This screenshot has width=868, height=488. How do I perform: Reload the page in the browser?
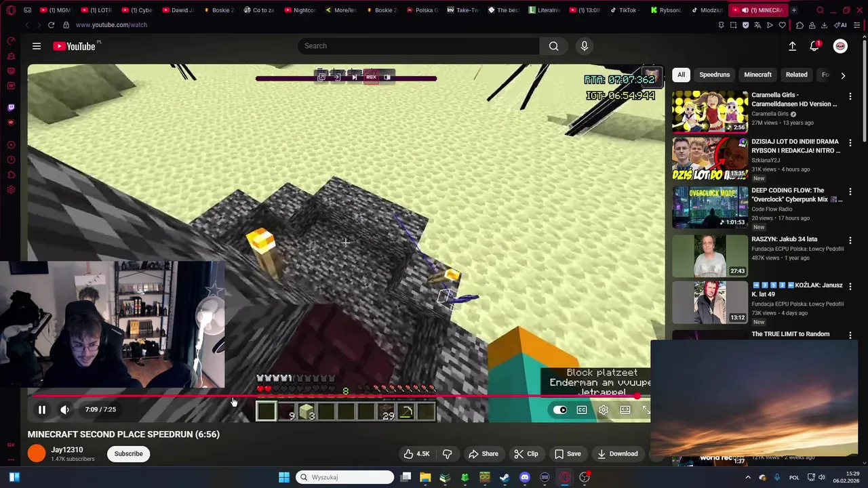click(51, 25)
